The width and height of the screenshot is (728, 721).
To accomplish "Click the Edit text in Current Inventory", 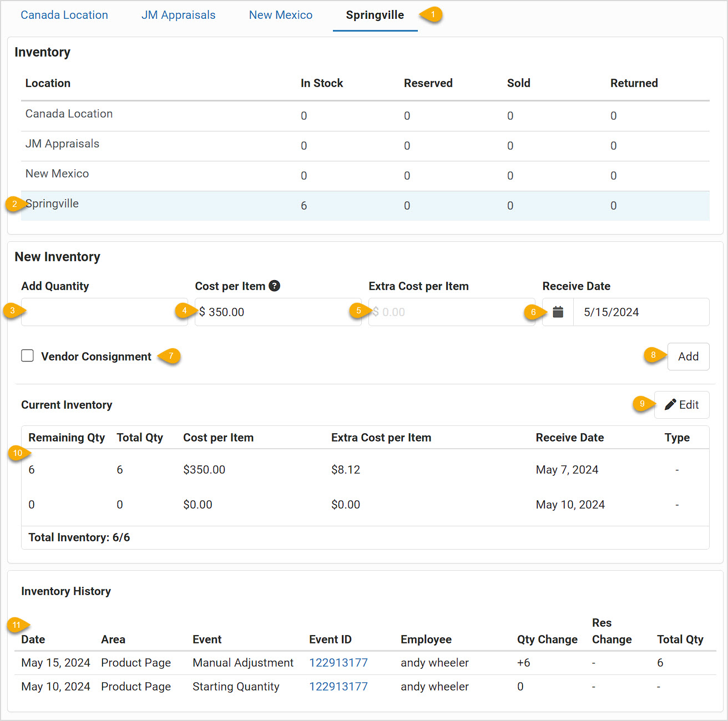I will point(689,404).
